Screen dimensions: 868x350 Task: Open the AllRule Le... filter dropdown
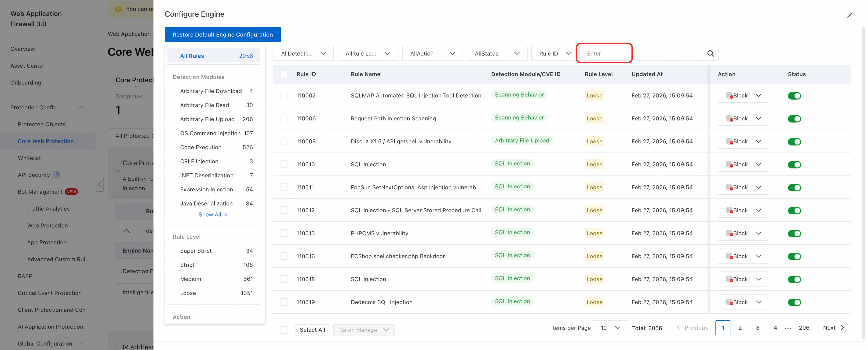[x=368, y=53]
